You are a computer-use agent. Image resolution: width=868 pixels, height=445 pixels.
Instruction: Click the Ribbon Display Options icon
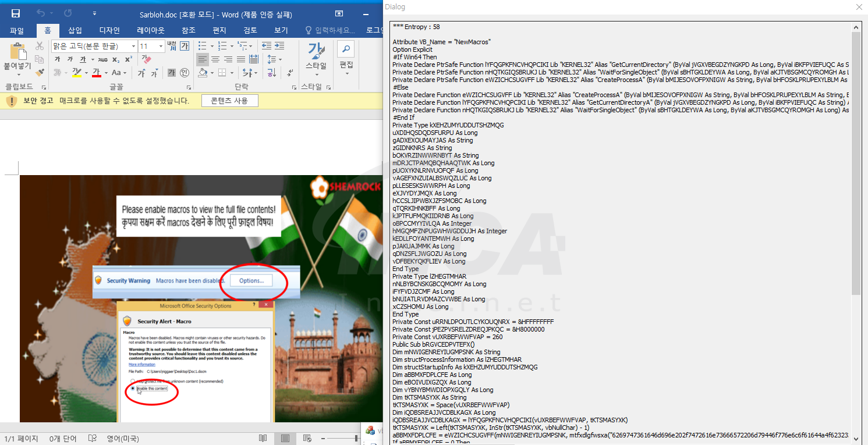[x=339, y=14]
